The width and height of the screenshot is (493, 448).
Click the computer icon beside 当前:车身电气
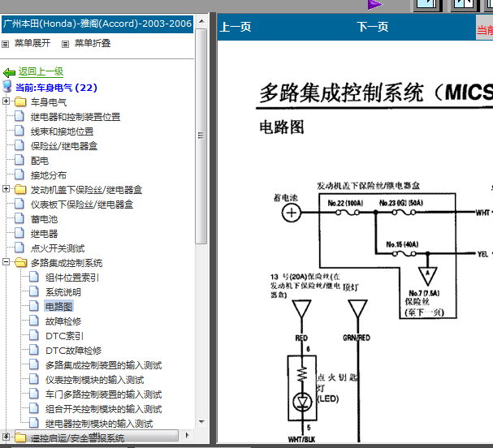7,86
